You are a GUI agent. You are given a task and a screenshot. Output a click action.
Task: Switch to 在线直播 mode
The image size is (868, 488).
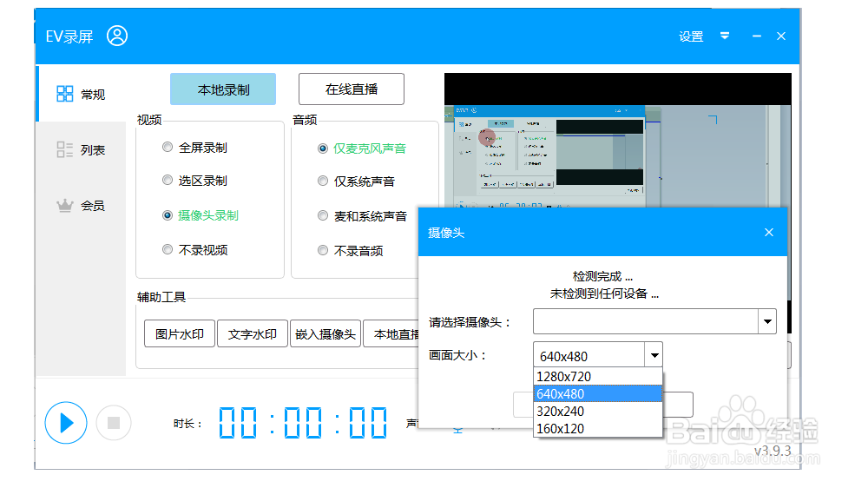tap(352, 89)
